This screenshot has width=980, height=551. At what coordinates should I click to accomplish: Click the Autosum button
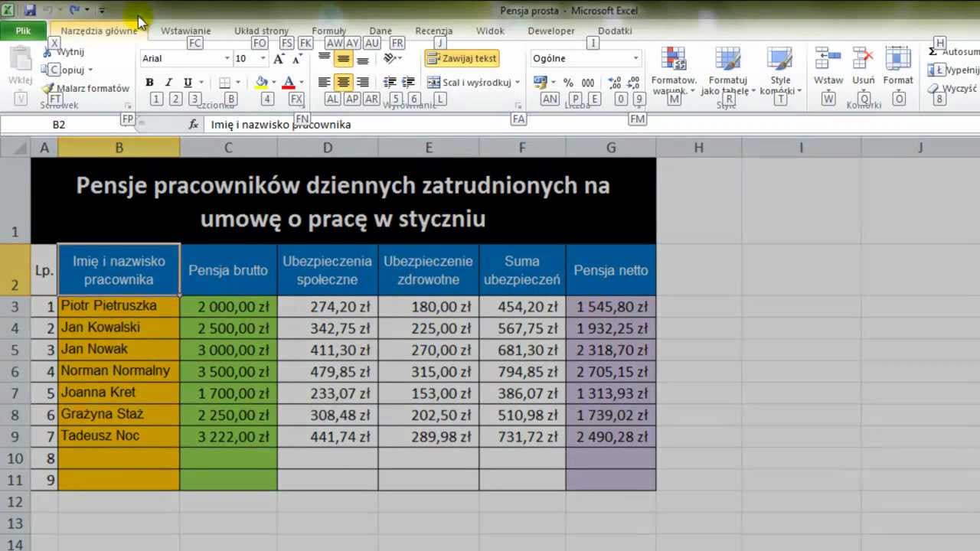[x=952, y=52]
